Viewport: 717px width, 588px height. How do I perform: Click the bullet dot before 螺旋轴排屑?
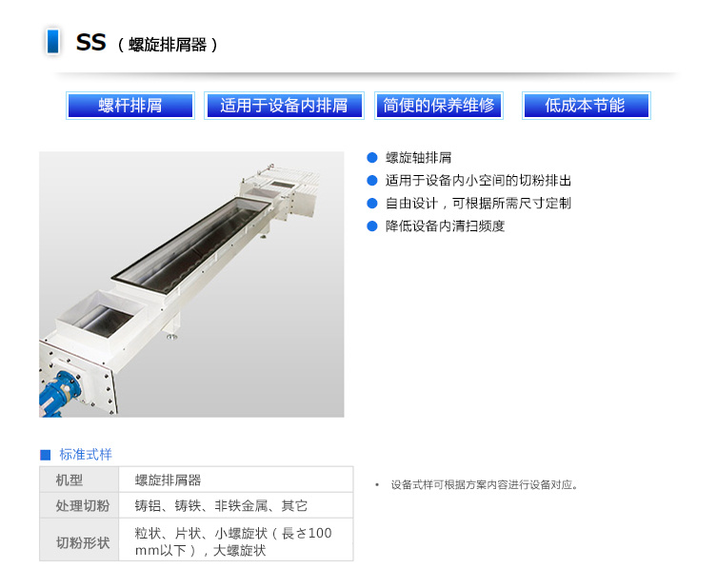(372, 158)
